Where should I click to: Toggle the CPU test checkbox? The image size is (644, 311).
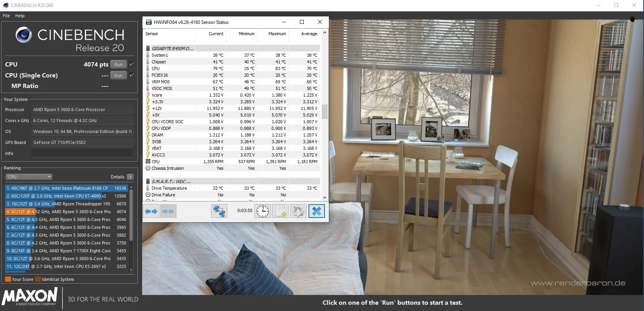[132, 64]
